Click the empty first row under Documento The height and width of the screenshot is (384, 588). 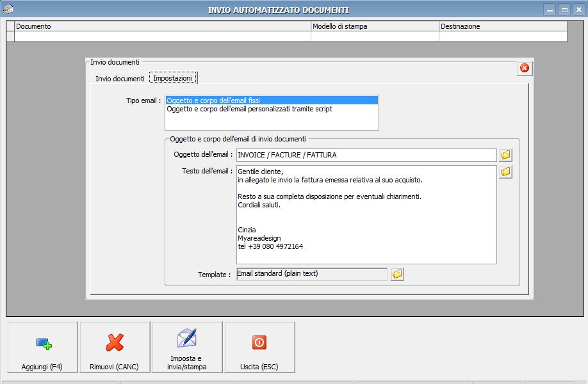click(x=163, y=36)
